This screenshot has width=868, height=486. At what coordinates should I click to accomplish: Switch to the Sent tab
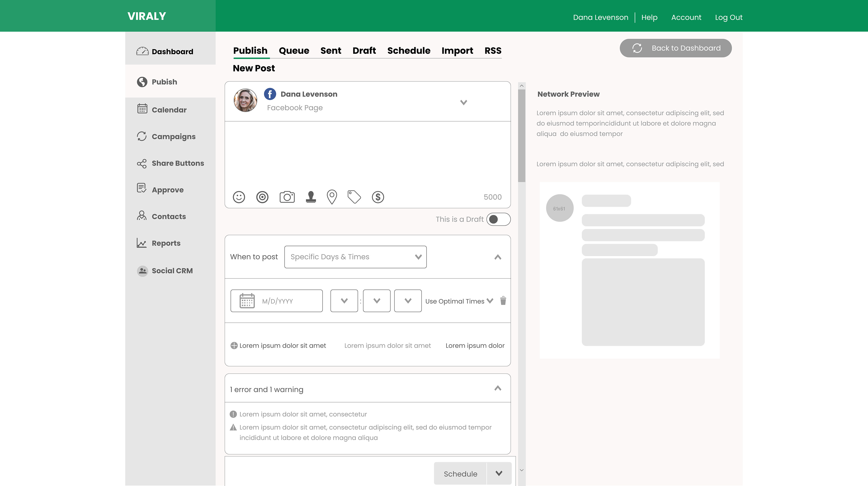click(331, 51)
